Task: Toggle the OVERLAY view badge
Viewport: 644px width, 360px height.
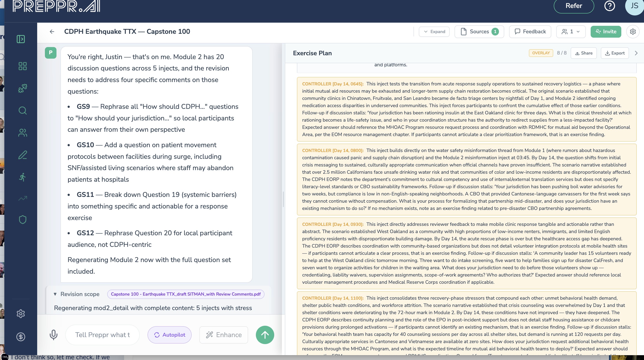Action: [541, 53]
